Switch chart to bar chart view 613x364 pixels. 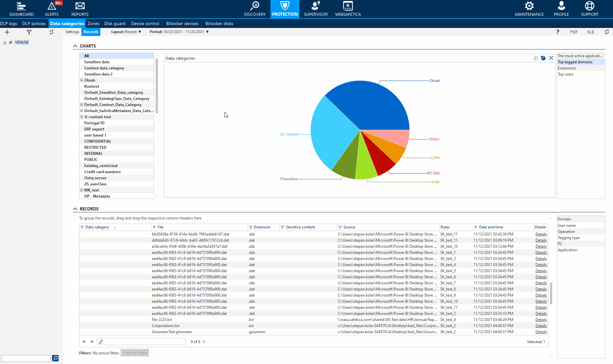535,58
